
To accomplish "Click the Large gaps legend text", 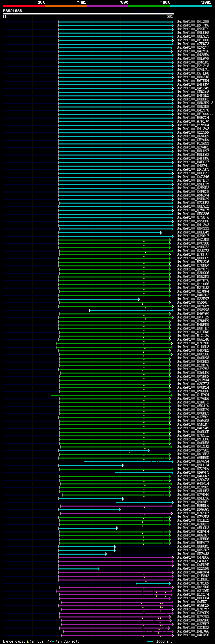I will [x=41, y=641].
